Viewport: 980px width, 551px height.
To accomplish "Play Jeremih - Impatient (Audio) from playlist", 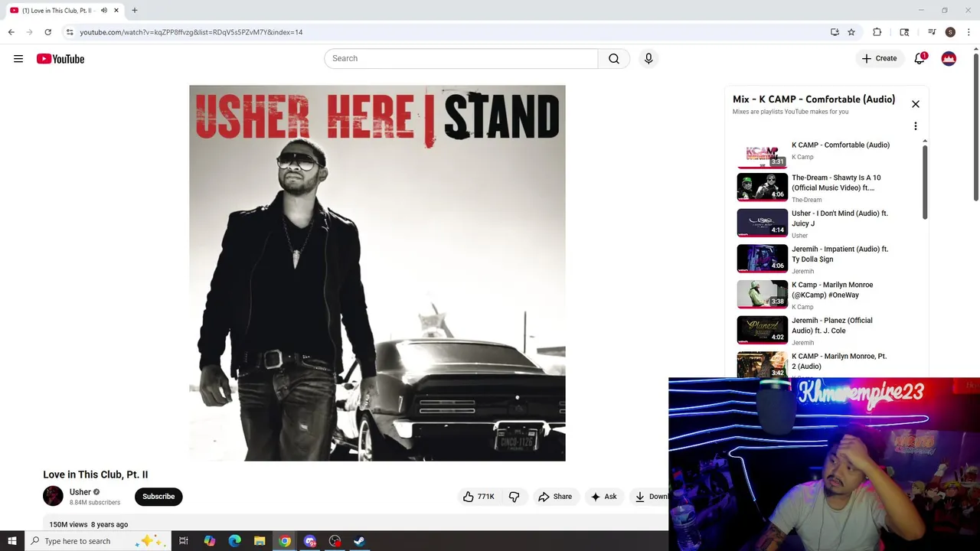I will tap(828, 259).
